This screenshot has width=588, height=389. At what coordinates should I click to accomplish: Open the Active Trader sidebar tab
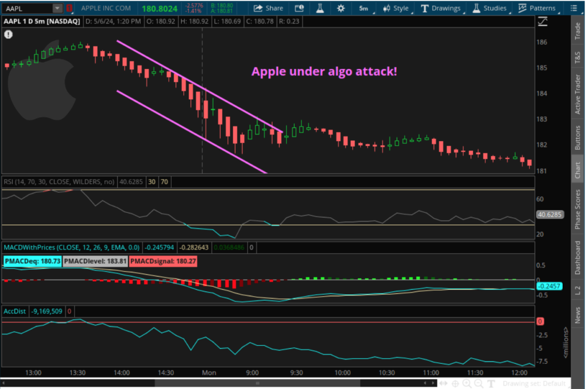[x=578, y=94]
